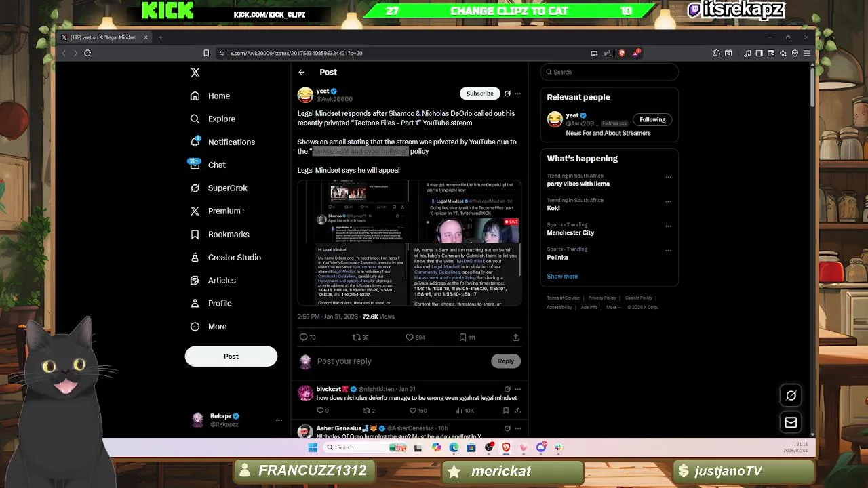The height and width of the screenshot is (488, 868).
Task: Click the back arrow beside Post heading
Action: (302, 72)
